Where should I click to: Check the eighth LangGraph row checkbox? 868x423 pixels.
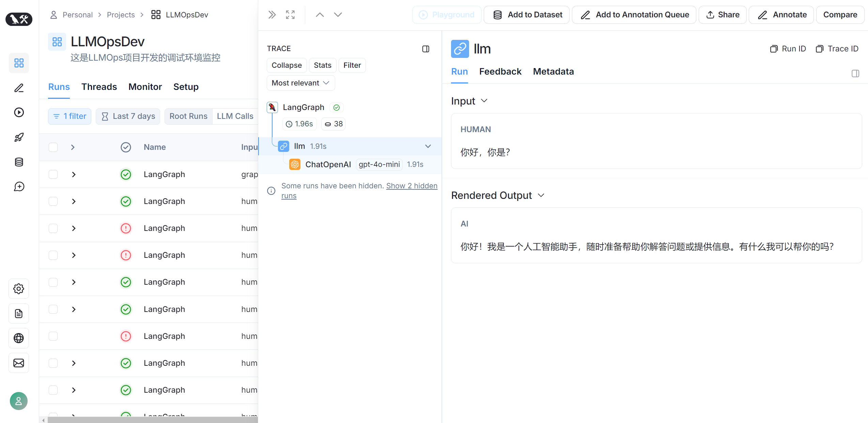click(53, 363)
